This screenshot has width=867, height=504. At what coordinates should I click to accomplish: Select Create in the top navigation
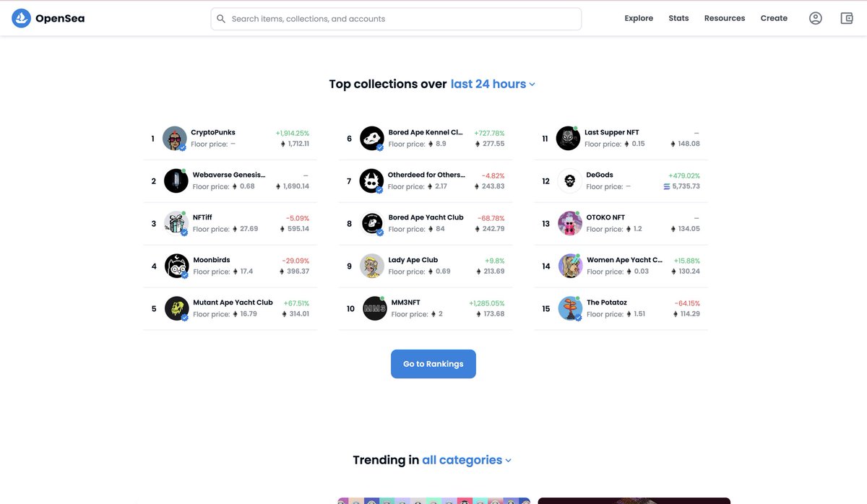774,18
